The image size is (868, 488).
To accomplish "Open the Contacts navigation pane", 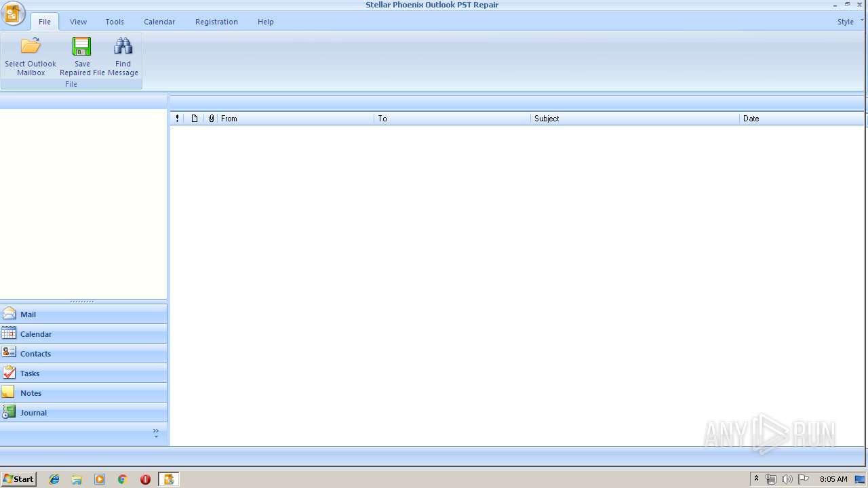I will pos(83,354).
